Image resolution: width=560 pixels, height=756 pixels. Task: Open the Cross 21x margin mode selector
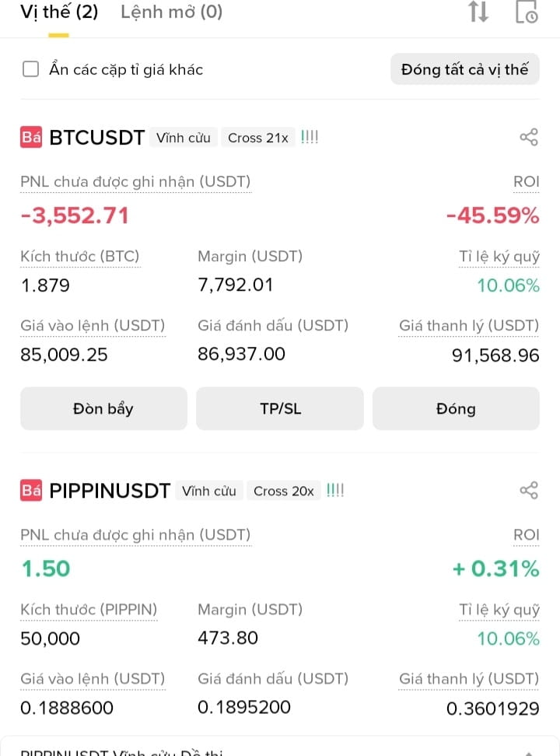[x=258, y=138]
